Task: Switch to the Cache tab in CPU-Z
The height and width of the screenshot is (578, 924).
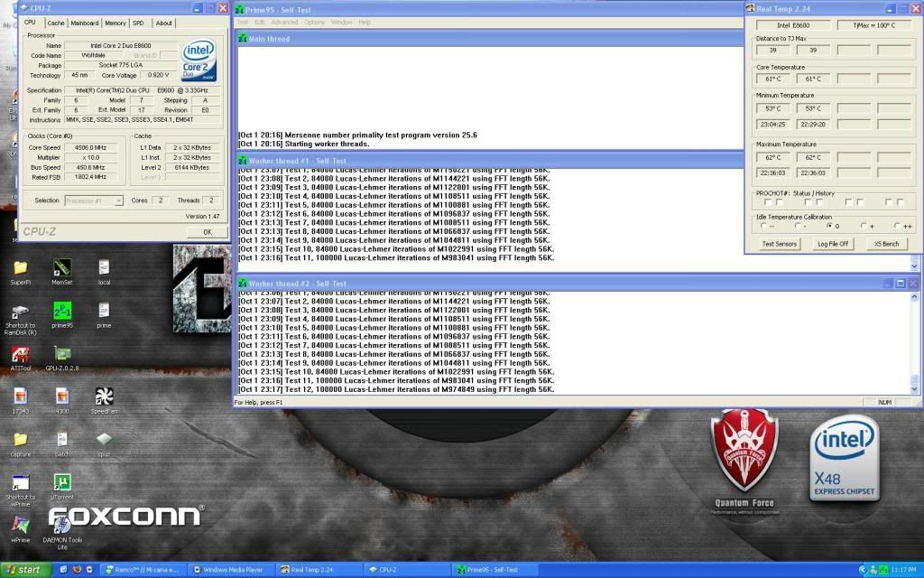Action: coord(56,23)
